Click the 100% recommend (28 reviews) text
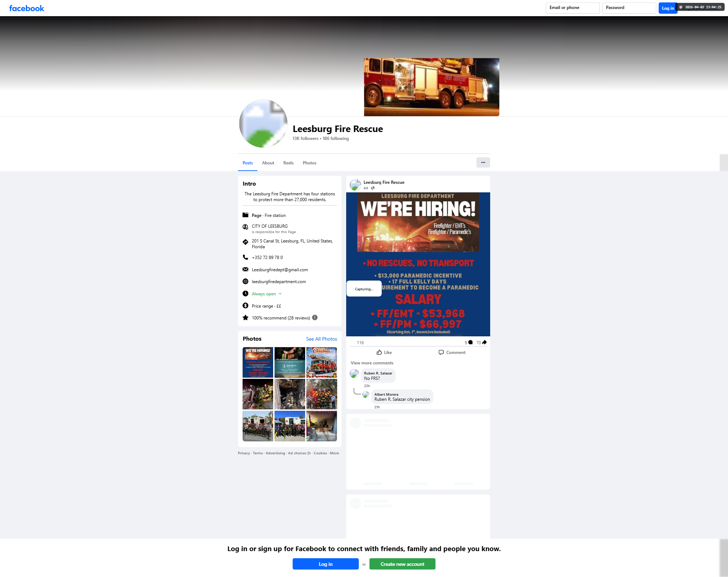This screenshot has height=577, width=728. 281,318
